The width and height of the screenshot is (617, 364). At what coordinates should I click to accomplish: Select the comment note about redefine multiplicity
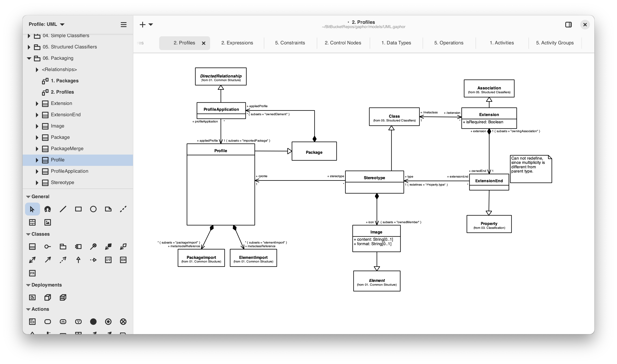(x=531, y=169)
